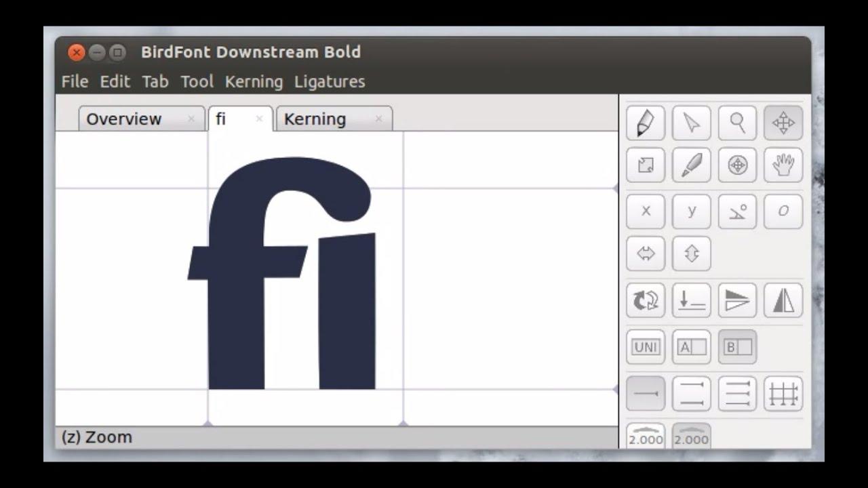Click the right side bearing marker triangle
Screen dimensions: 868x488
pyautogui.click(x=403, y=423)
